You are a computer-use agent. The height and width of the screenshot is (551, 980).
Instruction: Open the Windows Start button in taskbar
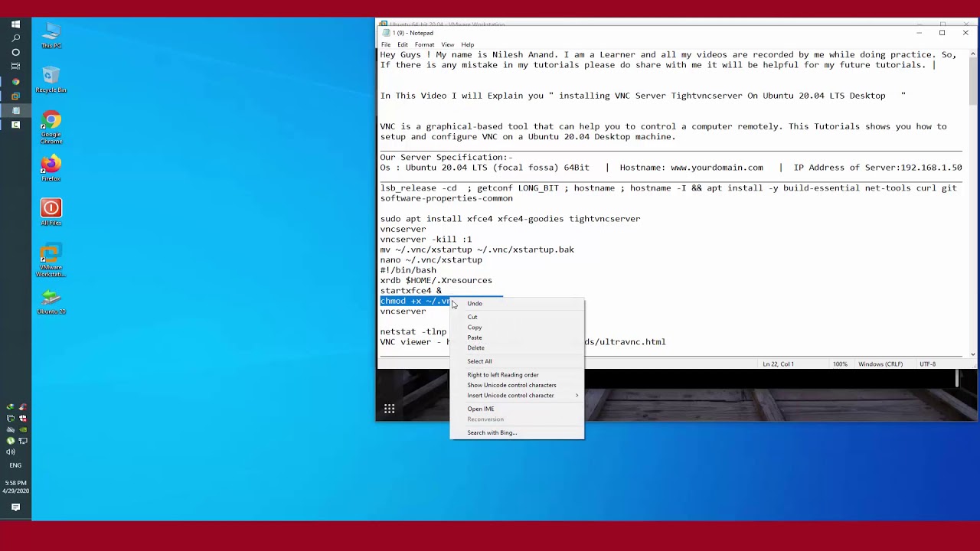click(x=15, y=24)
